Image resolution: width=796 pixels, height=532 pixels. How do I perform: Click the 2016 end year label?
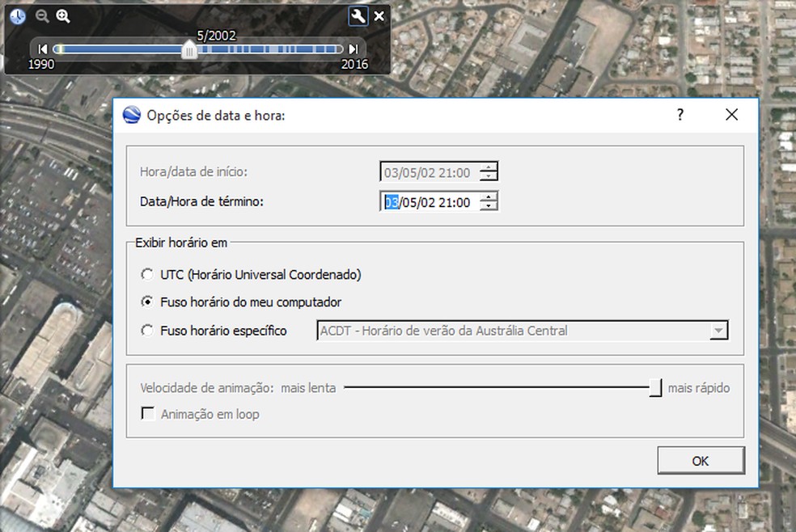tap(354, 65)
